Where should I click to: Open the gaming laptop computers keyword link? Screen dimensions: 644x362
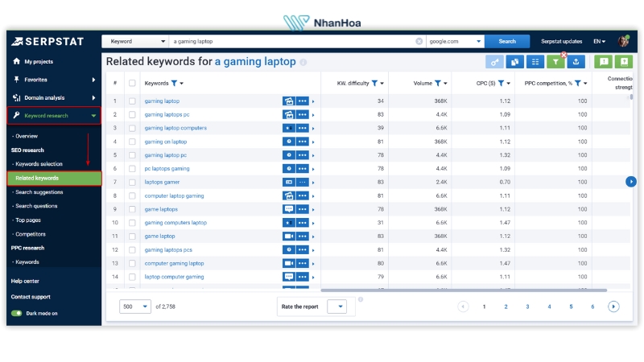click(175, 128)
